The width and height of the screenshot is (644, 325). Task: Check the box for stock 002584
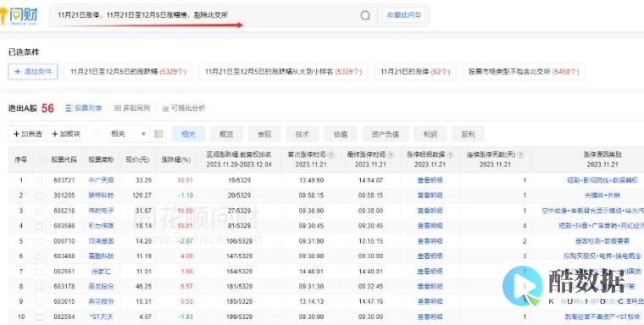pyautogui.click(x=40, y=317)
